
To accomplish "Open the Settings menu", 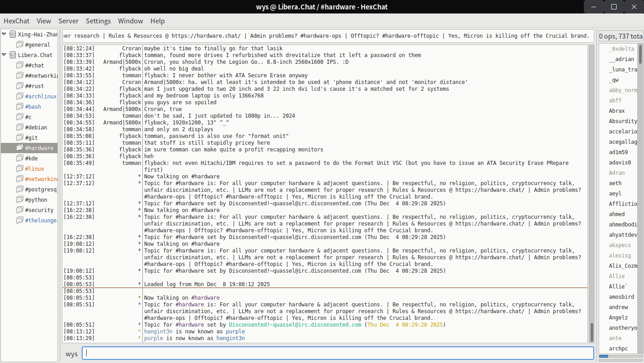I will click(x=98, y=21).
